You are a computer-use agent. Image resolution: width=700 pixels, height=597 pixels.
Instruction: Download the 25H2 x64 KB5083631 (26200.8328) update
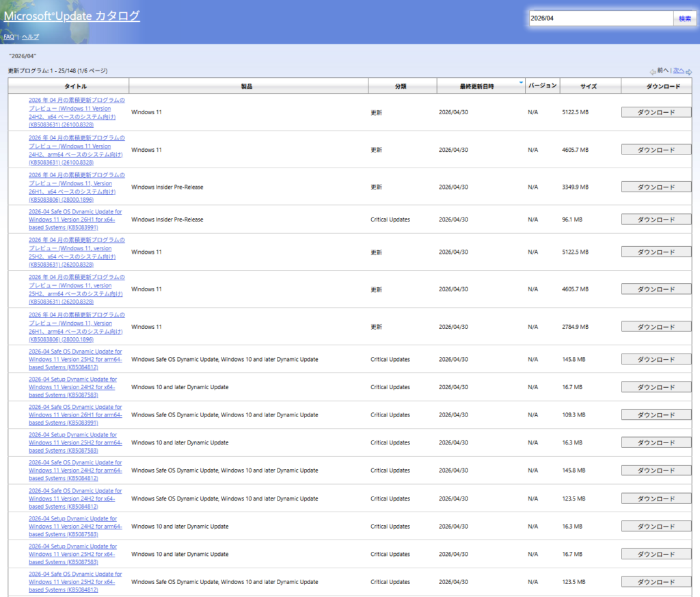tap(656, 252)
